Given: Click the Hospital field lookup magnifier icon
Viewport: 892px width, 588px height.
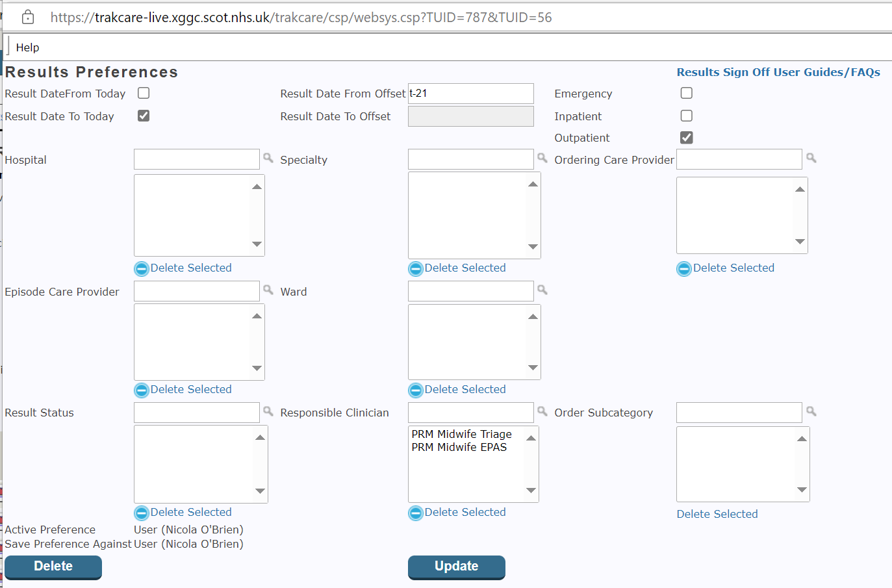Looking at the screenshot, I should (x=268, y=158).
